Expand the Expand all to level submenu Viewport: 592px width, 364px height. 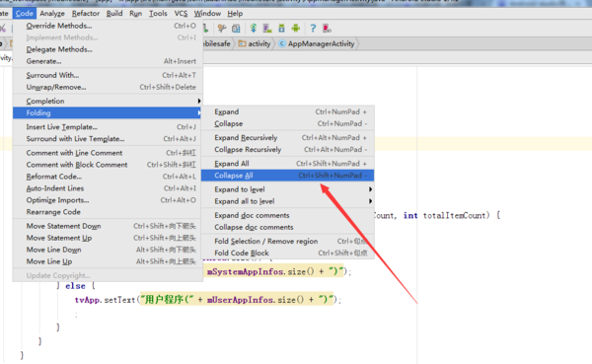tap(288, 201)
